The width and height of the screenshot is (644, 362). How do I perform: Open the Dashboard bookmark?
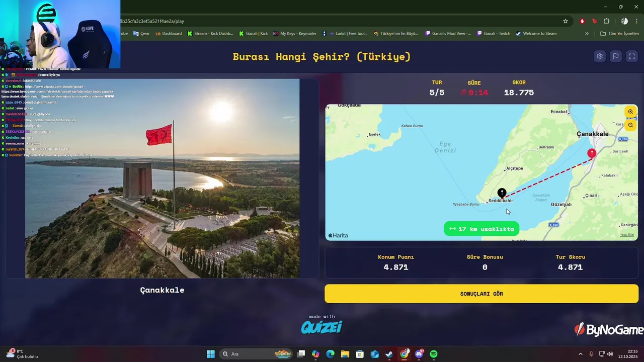tap(169, 34)
